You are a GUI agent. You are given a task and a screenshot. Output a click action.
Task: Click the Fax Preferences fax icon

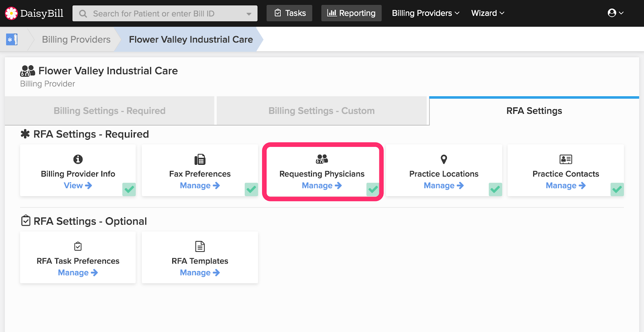(x=200, y=160)
